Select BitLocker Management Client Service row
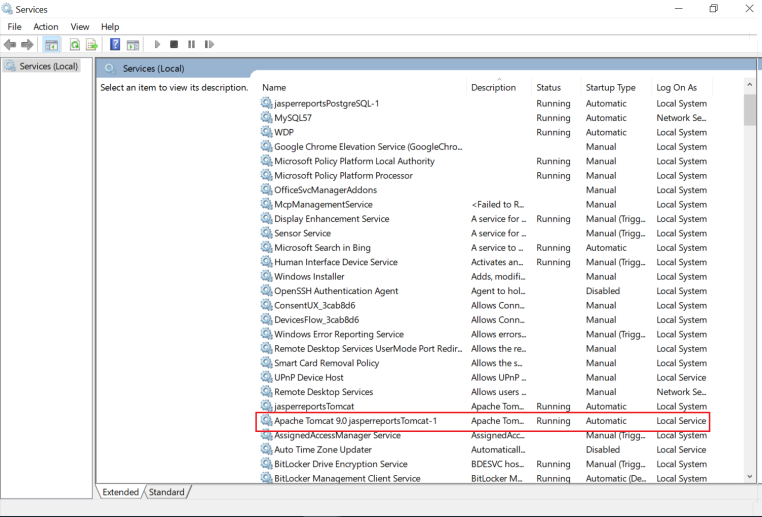Viewport: 762px width, 517px height. [483, 478]
